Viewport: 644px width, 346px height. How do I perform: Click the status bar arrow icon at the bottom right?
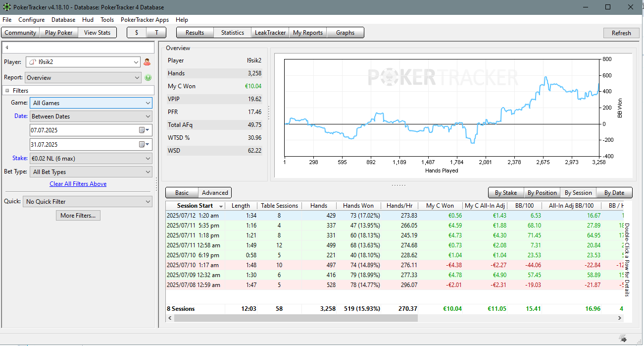point(623,339)
